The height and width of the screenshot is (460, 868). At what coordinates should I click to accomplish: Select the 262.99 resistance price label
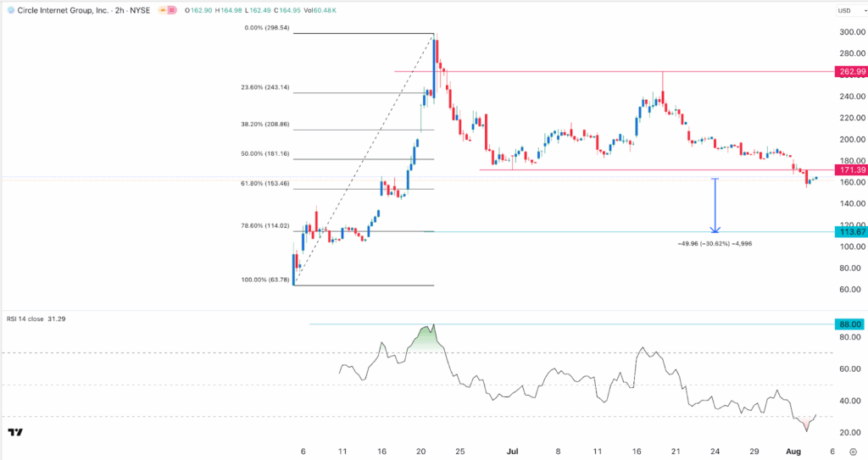[851, 71]
